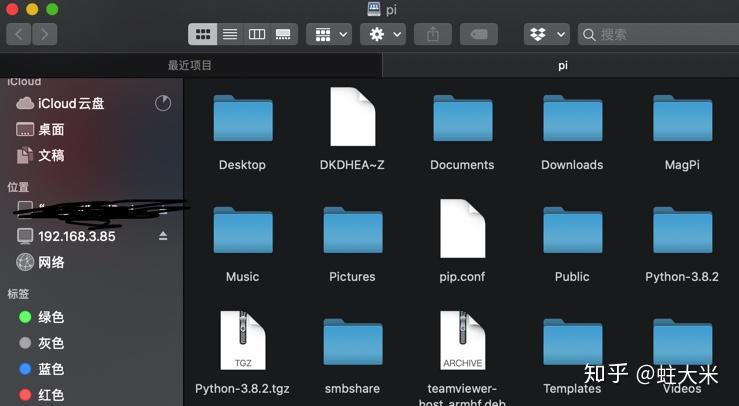Click the Share toolbar button
Image resolution: width=739 pixels, height=406 pixels.
pyautogui.click(x=433, y=34)
